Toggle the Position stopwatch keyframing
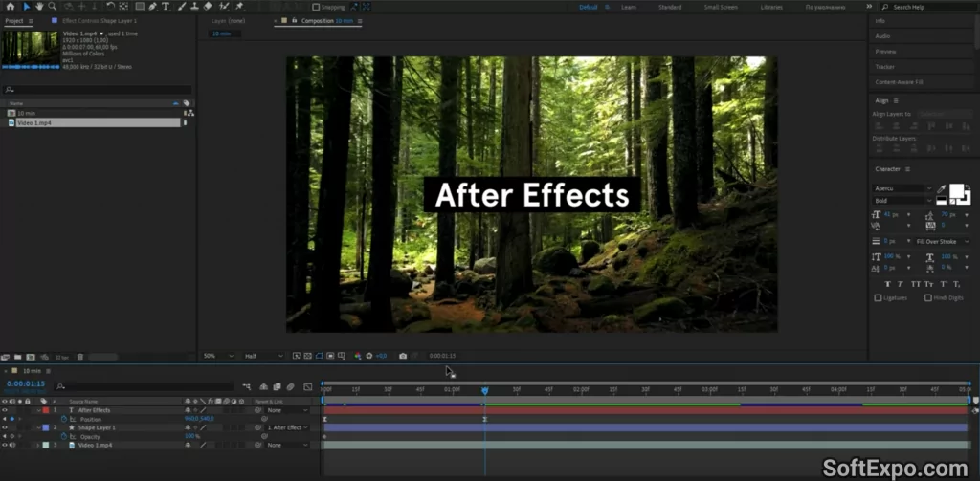This screenshot has height=481, width=980. tap(64, 419)
